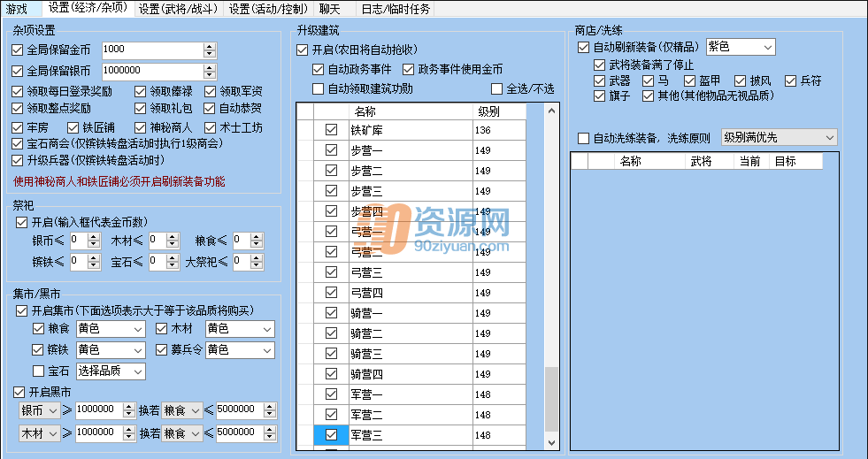This screenshot has height=459, width=868.
Task: Increase the 全局保留金币 spinner value
Action: 209,47
